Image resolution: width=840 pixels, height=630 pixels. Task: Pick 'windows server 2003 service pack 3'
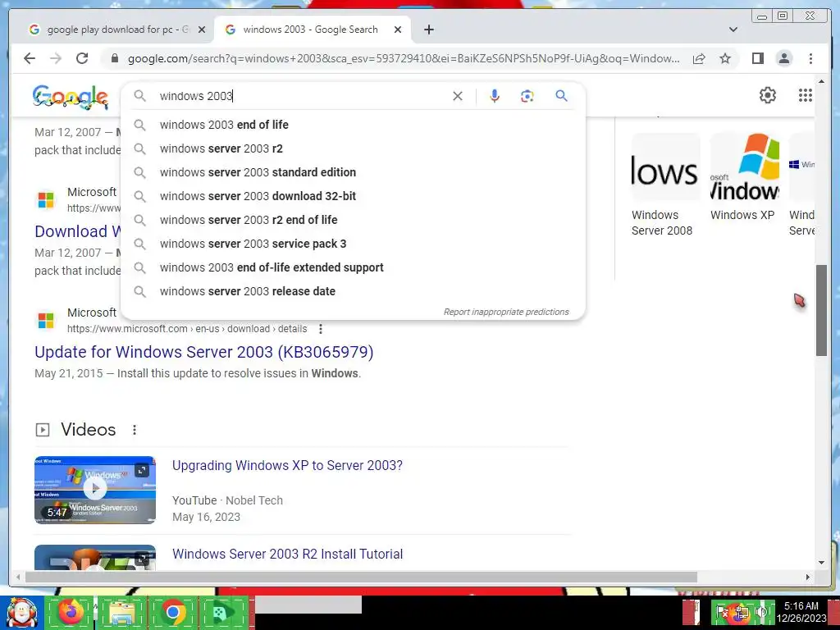click(353, 244)
